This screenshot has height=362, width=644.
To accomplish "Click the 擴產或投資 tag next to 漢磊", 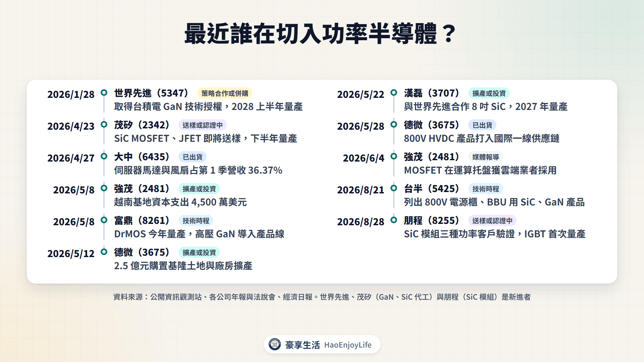I will point(489,93).
